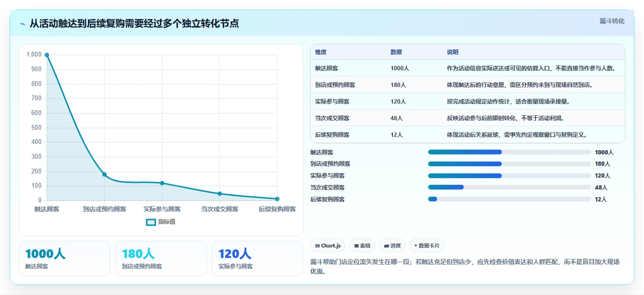Image resolution: width=644 pixels, height=295 pixels.
Task: Click the 后续复购顾客 table row label
Action: pyautogui.click(x=332, y=134)
